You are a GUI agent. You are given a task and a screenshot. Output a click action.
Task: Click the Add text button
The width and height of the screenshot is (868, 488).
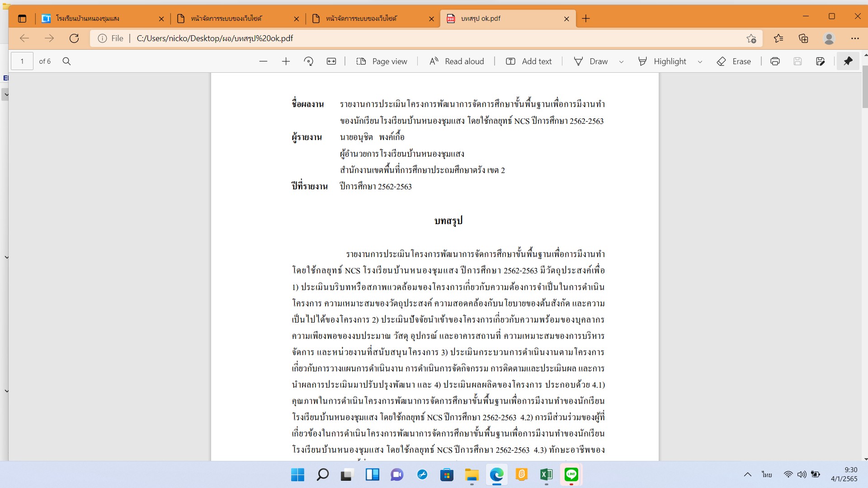click(x=528, y=61)
